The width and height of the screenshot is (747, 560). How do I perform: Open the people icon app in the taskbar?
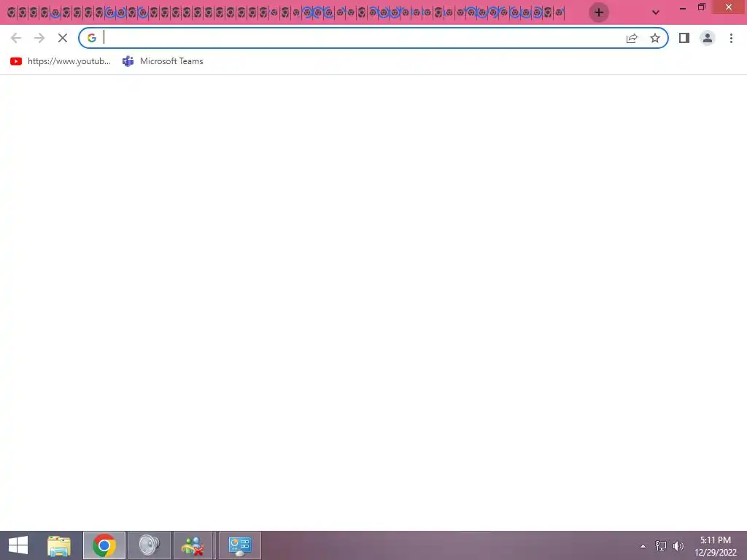click(194, 545)
